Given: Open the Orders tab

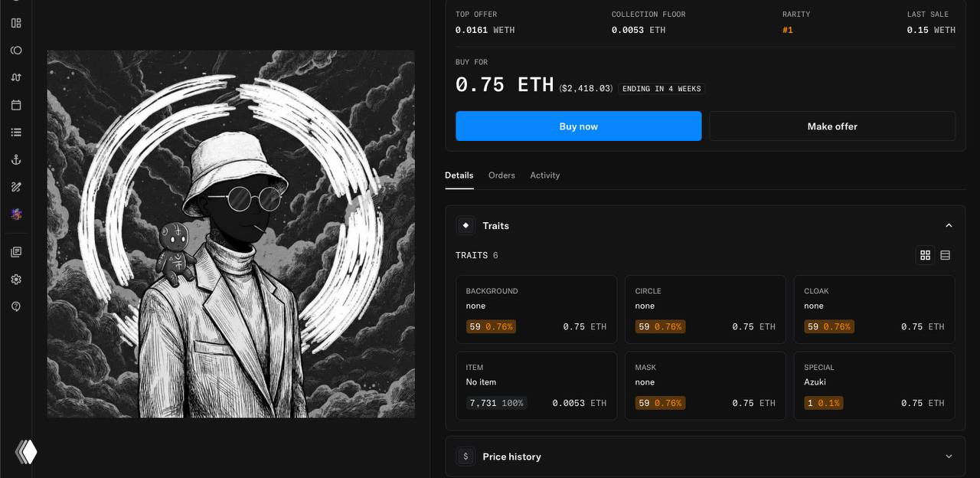Looking at the screenshot, I should point(501,175).
